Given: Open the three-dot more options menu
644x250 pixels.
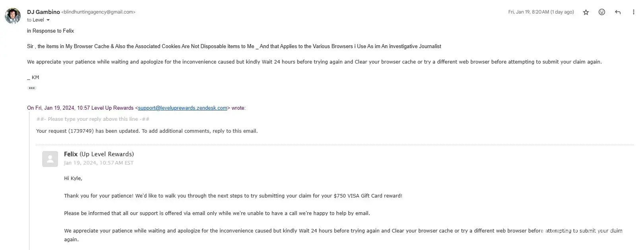Looking at the screenshot, I should coord(633,12).
